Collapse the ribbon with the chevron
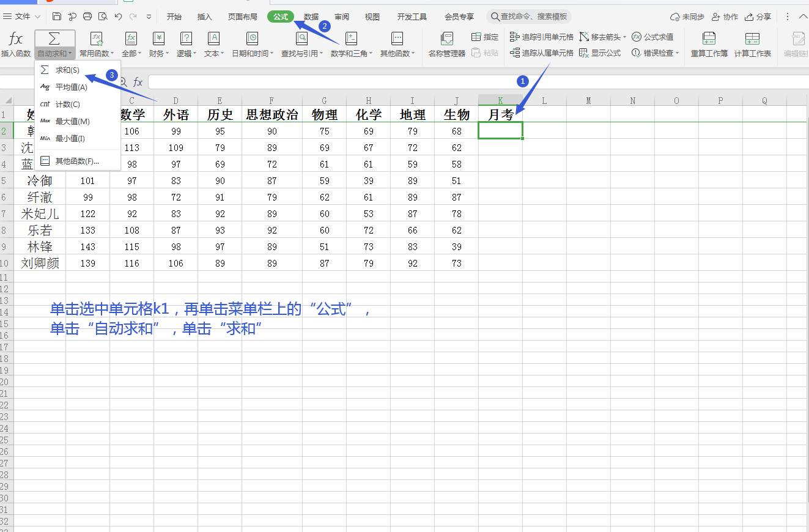The image size is (809, 532). (802, 17)
